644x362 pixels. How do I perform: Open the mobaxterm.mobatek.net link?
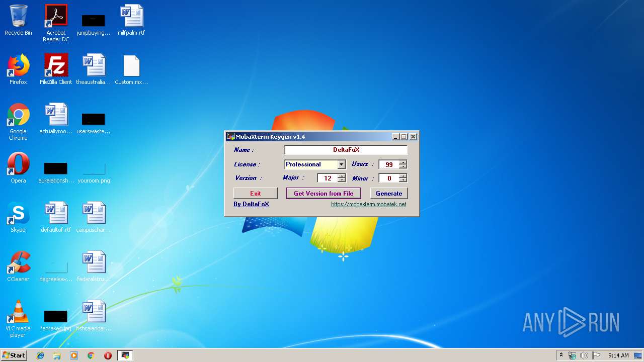(368, 204)
